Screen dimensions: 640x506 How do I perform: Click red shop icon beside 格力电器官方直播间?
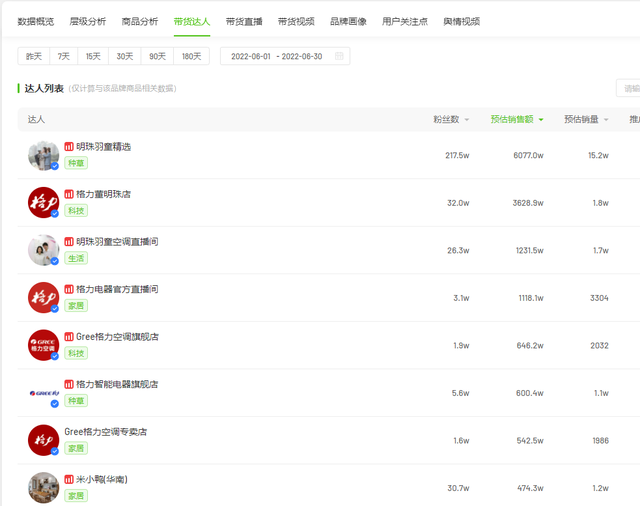(69, 289)
